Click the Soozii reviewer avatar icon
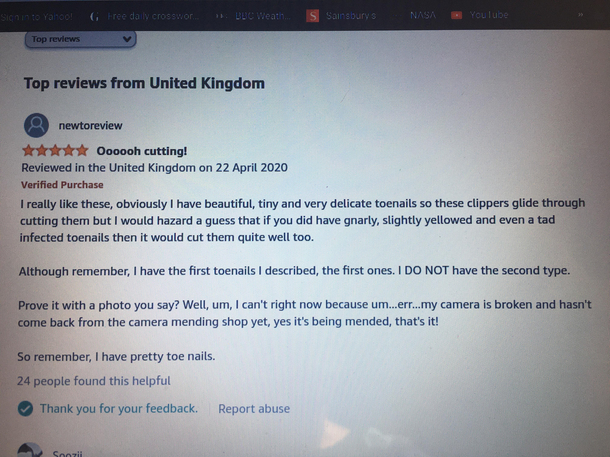 [30, 450]
